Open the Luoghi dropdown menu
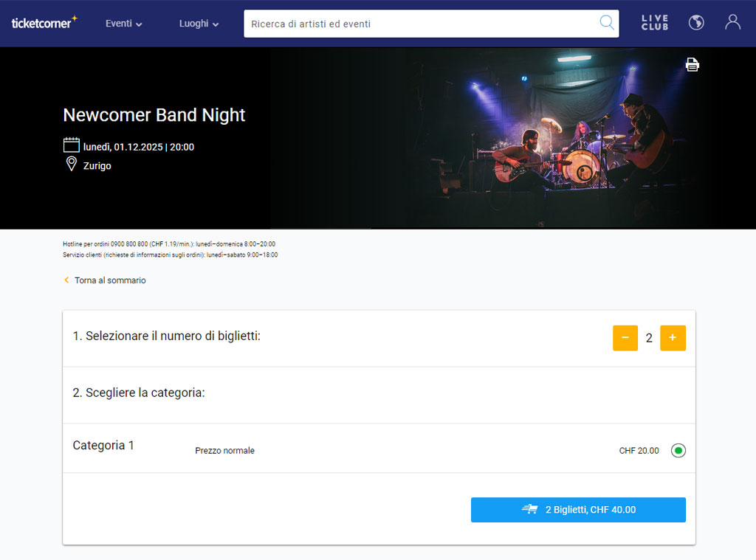Screen dimensions: 756x560 pyautogui.click(x=199, y=24)
